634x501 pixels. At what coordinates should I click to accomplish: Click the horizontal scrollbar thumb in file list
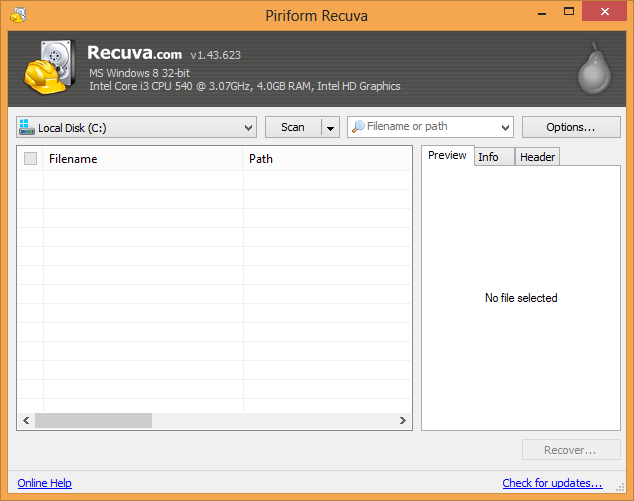point(93,421)
